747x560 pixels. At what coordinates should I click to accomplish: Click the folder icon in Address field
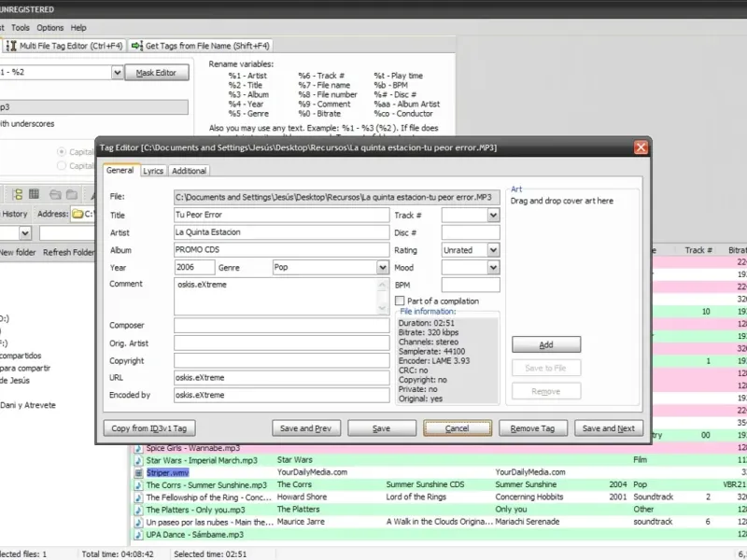pyautogui.click(x=79, y=214)
